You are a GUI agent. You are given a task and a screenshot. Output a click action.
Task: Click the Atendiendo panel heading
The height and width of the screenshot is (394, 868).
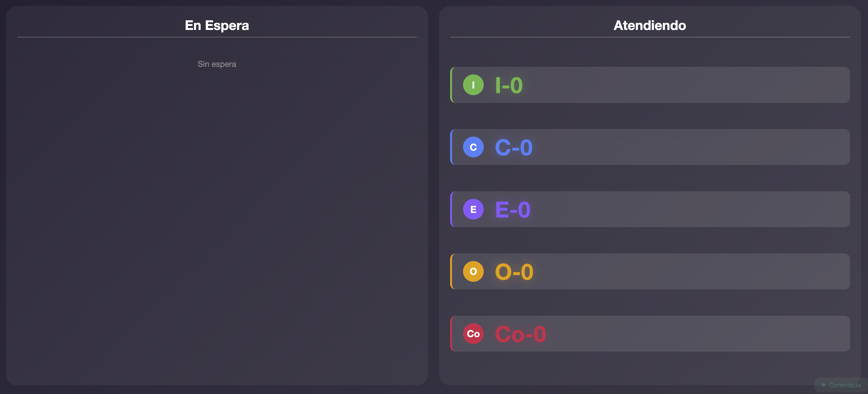649,26
